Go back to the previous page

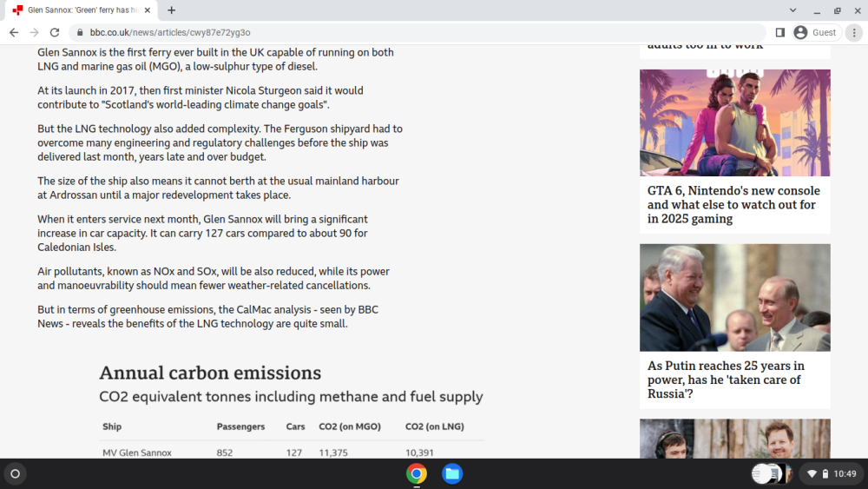[x=14, y=33]
